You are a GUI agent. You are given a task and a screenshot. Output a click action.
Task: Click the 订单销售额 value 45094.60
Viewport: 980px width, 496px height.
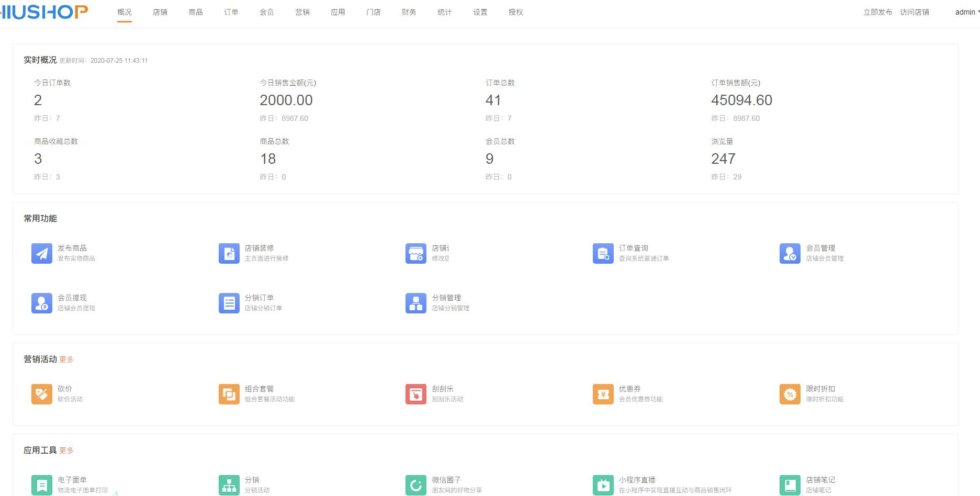click(x=742, y=100)
